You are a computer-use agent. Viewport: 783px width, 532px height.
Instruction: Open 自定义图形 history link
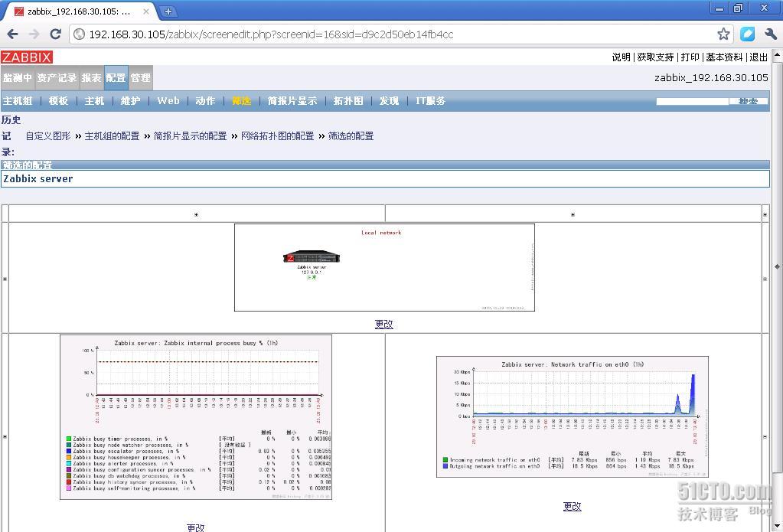pos(48,136)
